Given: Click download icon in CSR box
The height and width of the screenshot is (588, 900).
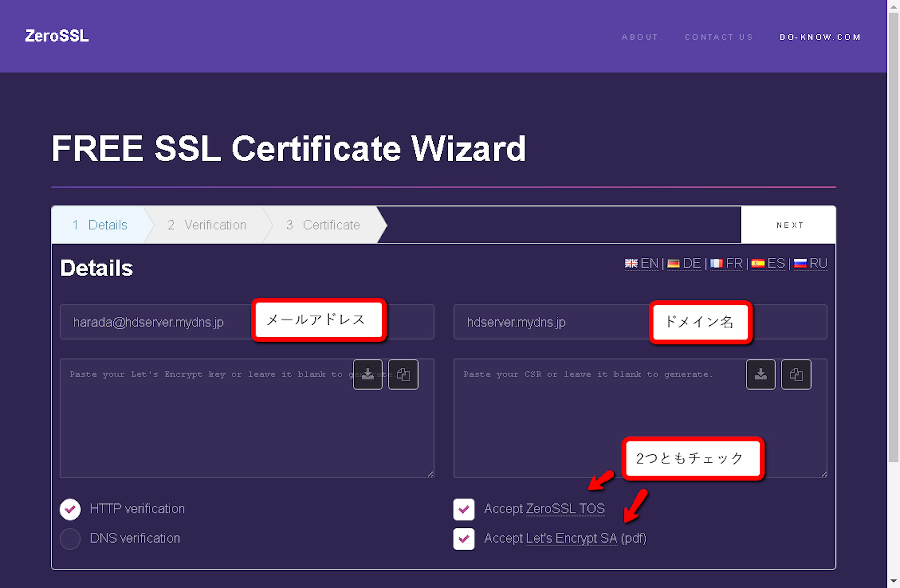Looking at the screenshot, I should click(x=761, y=375).
